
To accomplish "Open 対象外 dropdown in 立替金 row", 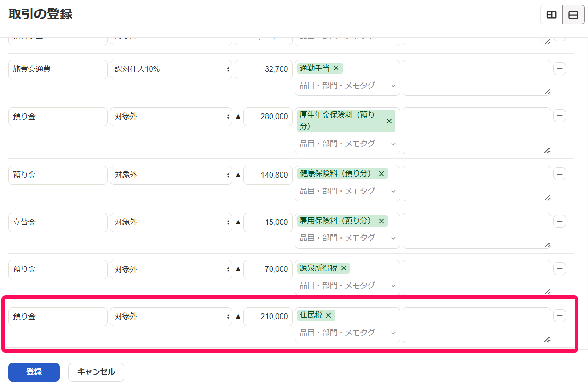I will (x=171, y=222).
